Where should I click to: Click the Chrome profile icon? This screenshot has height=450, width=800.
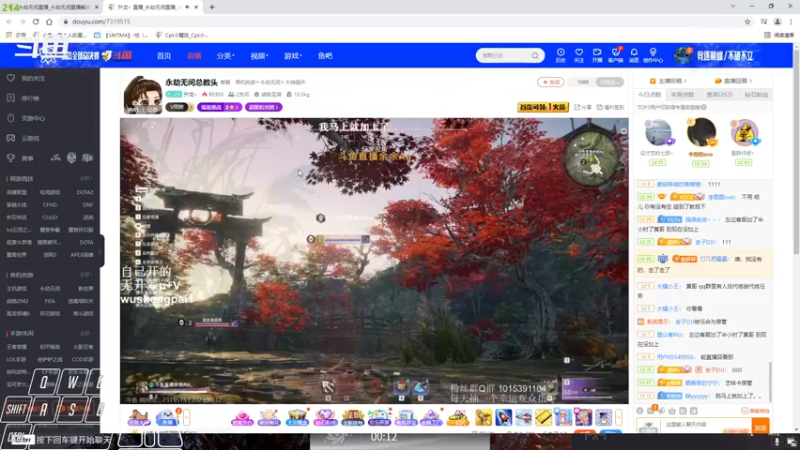pos(778,21)
